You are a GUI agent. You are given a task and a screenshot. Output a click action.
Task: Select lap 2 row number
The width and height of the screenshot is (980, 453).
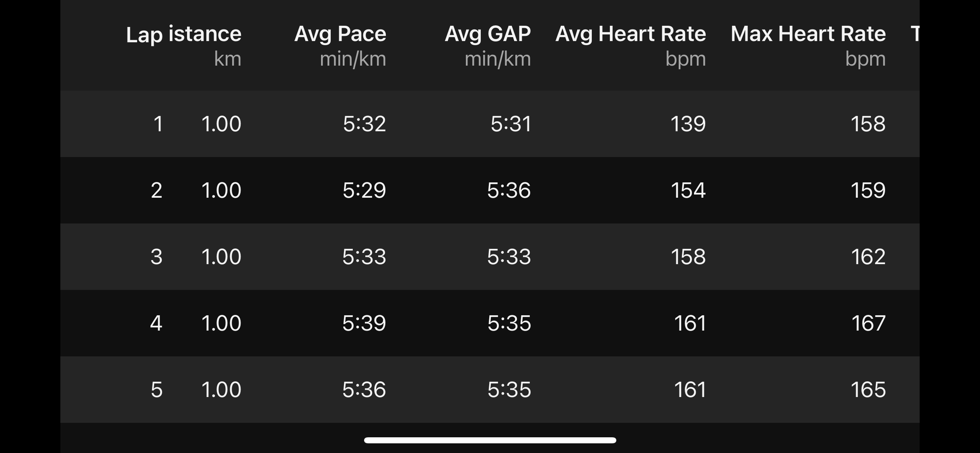click(x=156, y=190)
